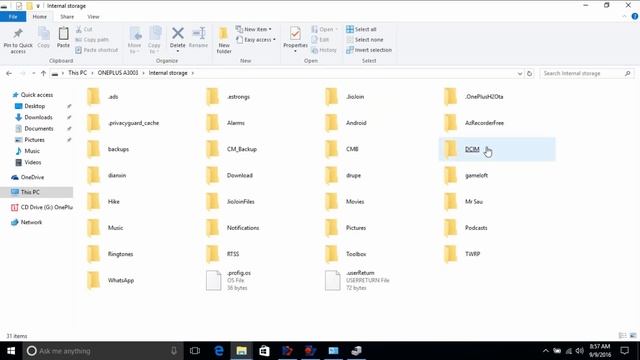Open the File menu tab
The height and width of the screenshot is (360, 640).
[x=13, y=17]
